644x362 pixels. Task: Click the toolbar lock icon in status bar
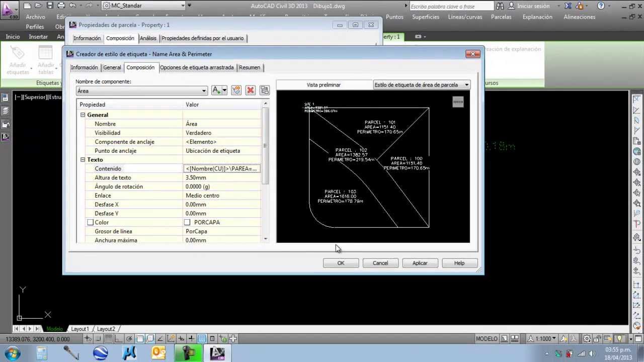click(598, 339)
